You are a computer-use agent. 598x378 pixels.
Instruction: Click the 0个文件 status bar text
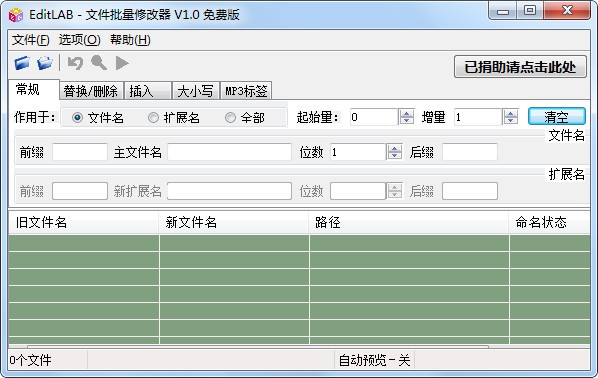tap(31, 360)
